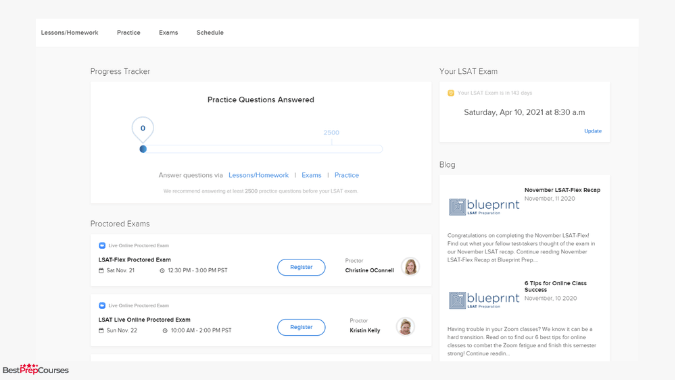Click video icon on LSAT-Flex exam card
675x380 pixels.
click(102, 245)
